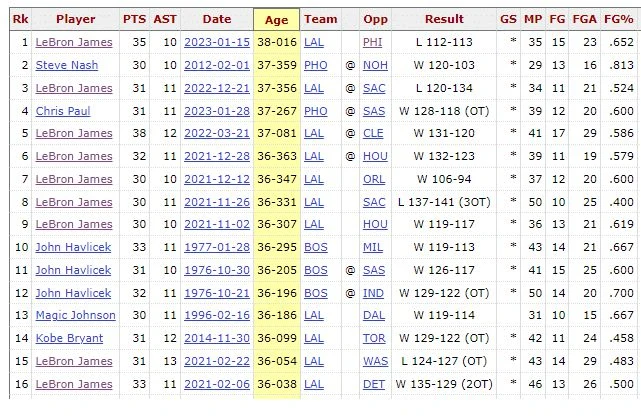The width and height of the screenshot is (641, 420).
Task: Open the 2023-01-15 game box score
Action: pyautogui.click(x=217, y=42)
